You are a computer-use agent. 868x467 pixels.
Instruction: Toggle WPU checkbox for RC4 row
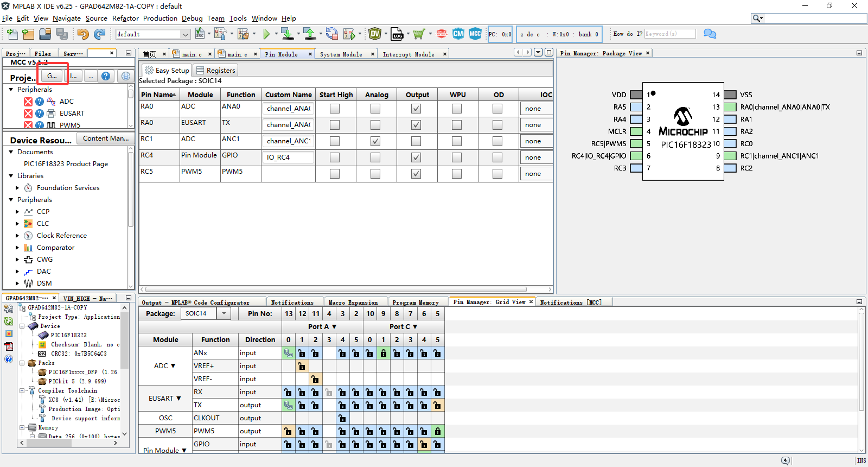457,157
